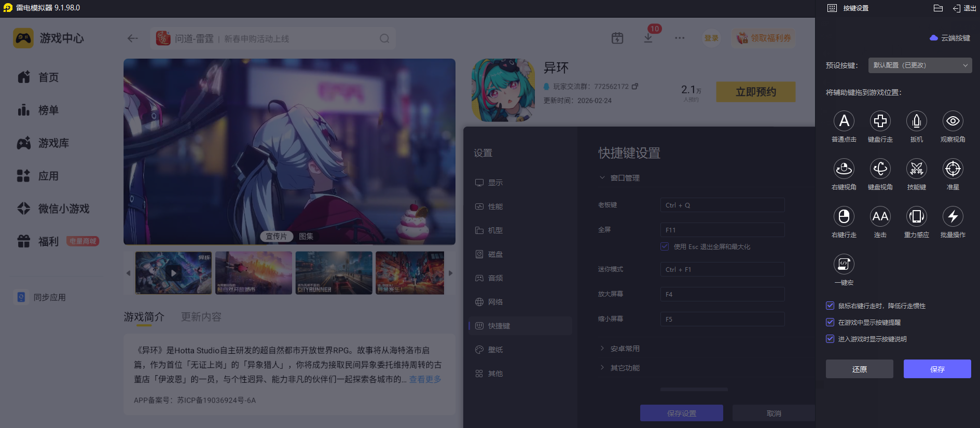Play the first trailer thumbnail
Viewport: 980px width, 428px height.
pyautogui.click(x=173, y=273)
